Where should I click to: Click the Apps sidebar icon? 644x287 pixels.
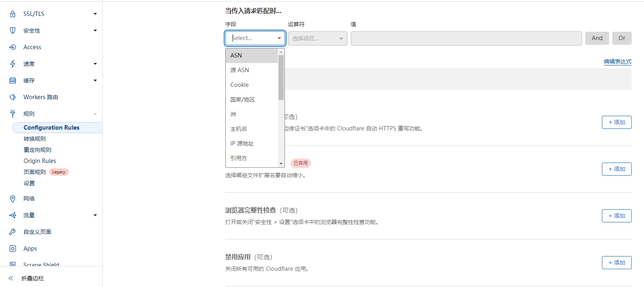[13, 249]
